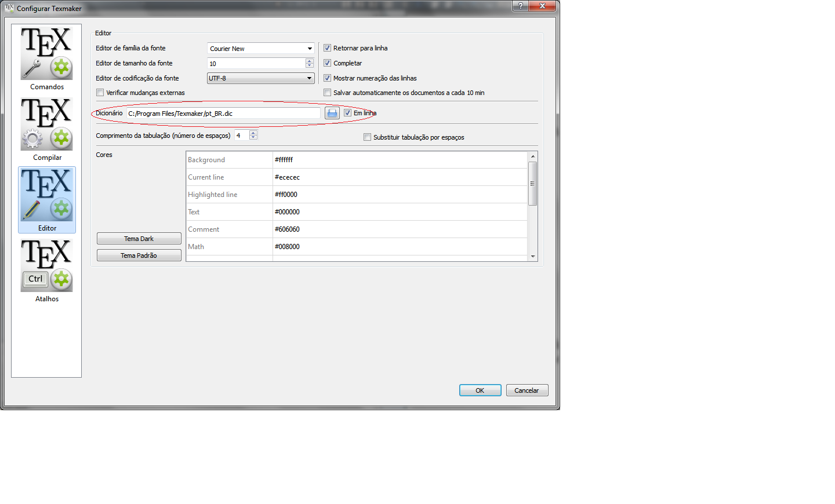This screenshot has height=504, width=835.
Task: Click the colors list scroll up arrow
Action: point(532,156)
